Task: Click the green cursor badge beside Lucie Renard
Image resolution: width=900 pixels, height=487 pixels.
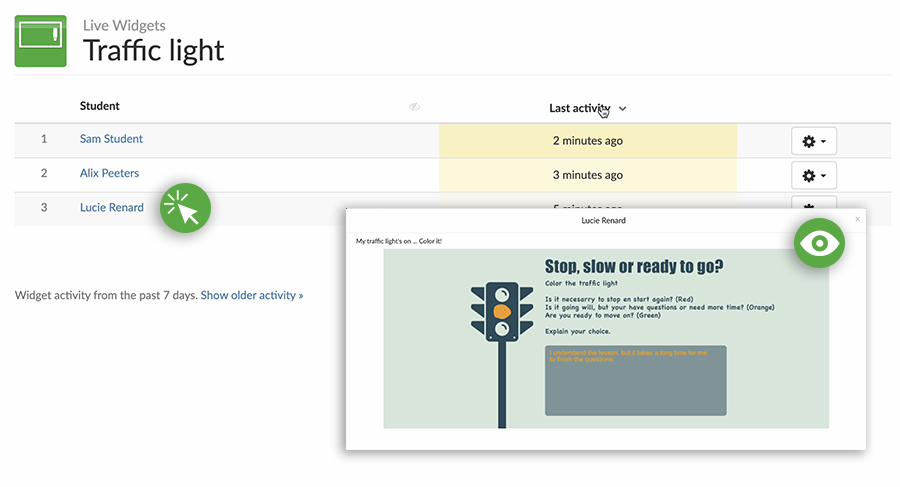Action: click(x=186, y=208)
